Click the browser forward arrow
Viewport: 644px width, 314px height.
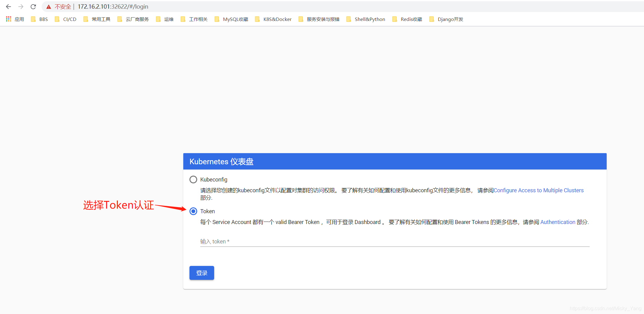[x=21, y=6]
